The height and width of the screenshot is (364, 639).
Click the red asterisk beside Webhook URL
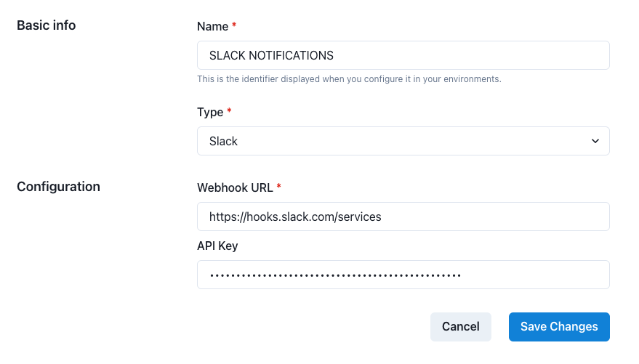click(x=278, y=186)
